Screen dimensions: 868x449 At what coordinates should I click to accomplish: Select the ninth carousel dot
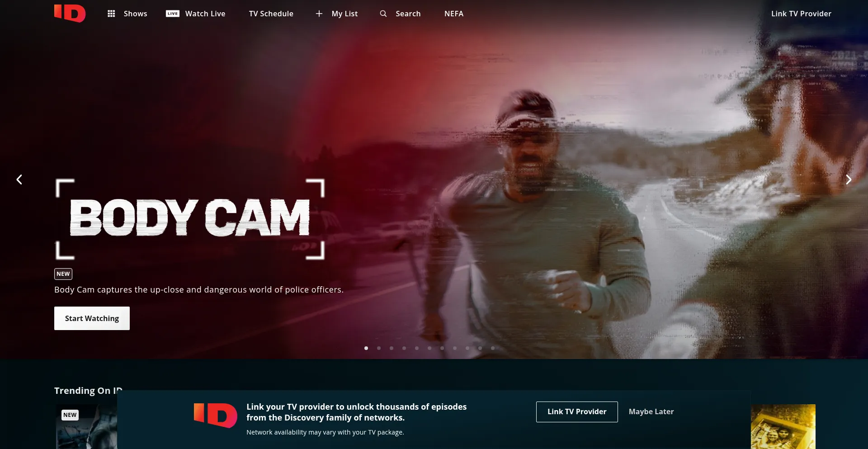tap(467, 348)
